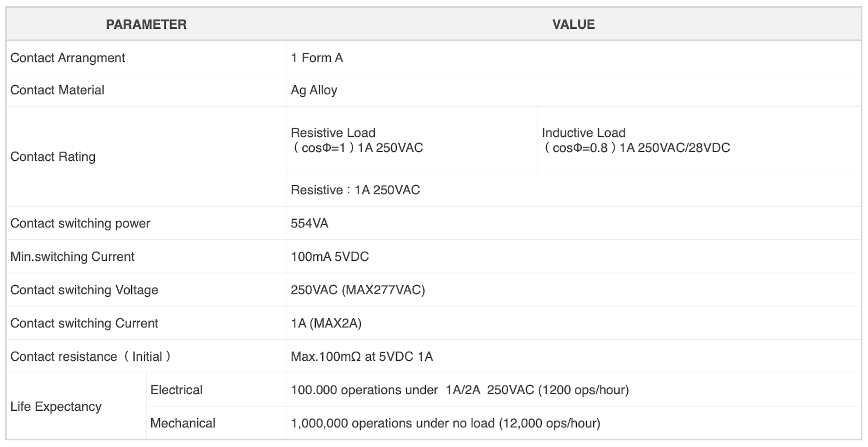Click the VALUE column header
This screenshot has height=447, width=868.
(x=573, y=24)
